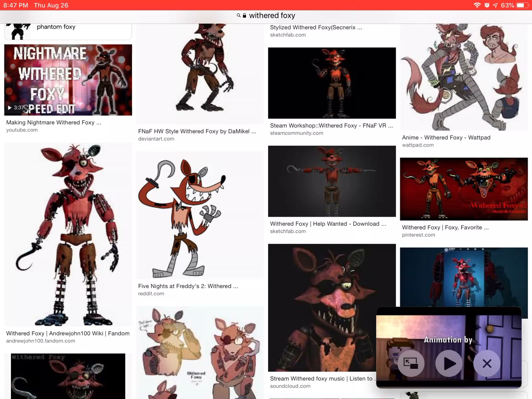Open Stylized Withered Foxy sketchfab link
The height and width of the screenshot is (399, 532).
(316, 28)
